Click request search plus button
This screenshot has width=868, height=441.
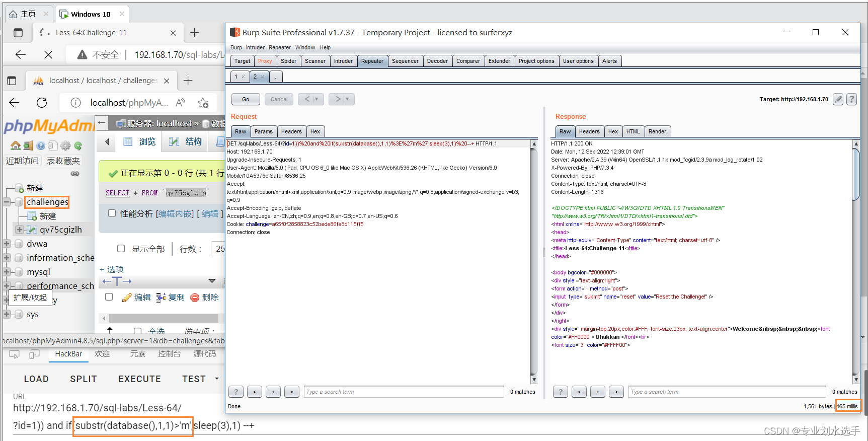tap(273, 392)
